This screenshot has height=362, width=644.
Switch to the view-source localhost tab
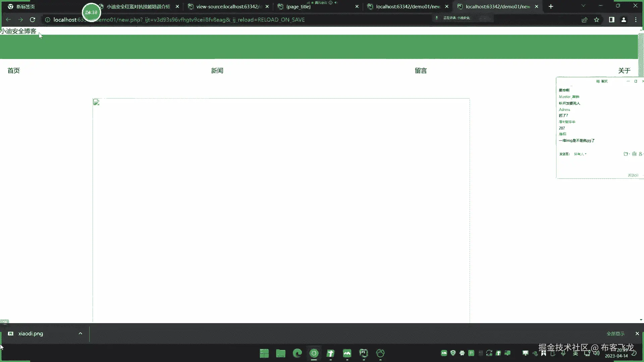(x=228, y=6)
